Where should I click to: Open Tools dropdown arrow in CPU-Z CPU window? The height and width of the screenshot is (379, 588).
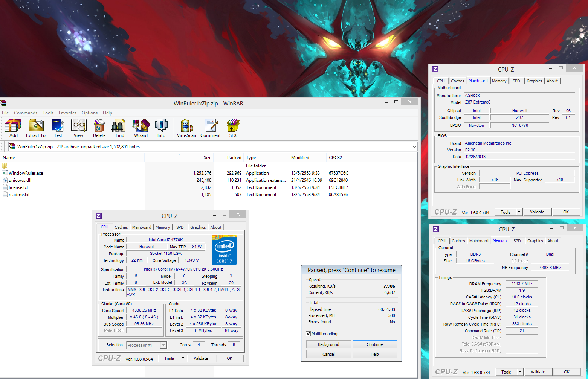point(183,358)
